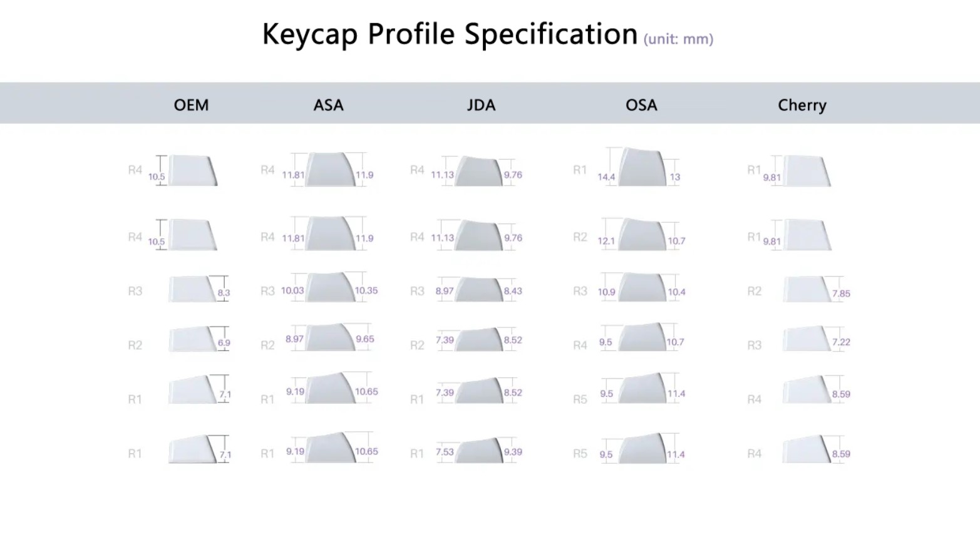The image size is (980, 542).
Task: Click the Keycap Profile Specification title
Action: pos(449,34)
